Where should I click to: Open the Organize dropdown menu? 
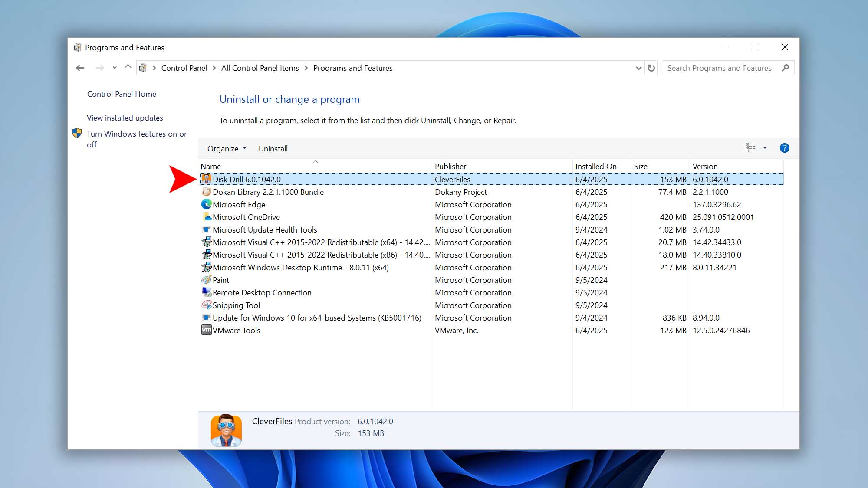227,148
